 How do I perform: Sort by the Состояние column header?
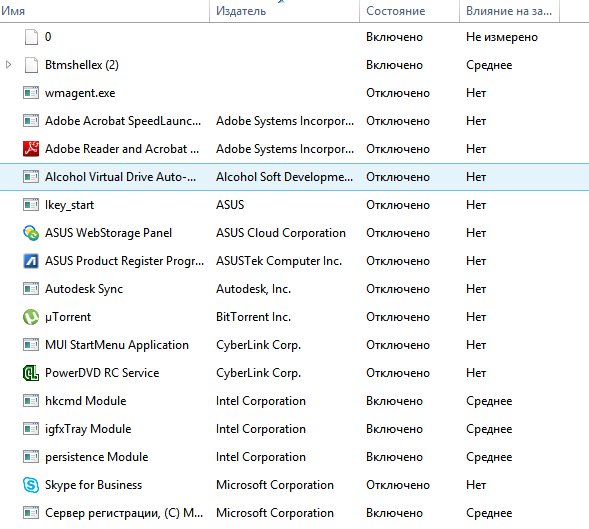pyautogui.click(x=409, y=11)
